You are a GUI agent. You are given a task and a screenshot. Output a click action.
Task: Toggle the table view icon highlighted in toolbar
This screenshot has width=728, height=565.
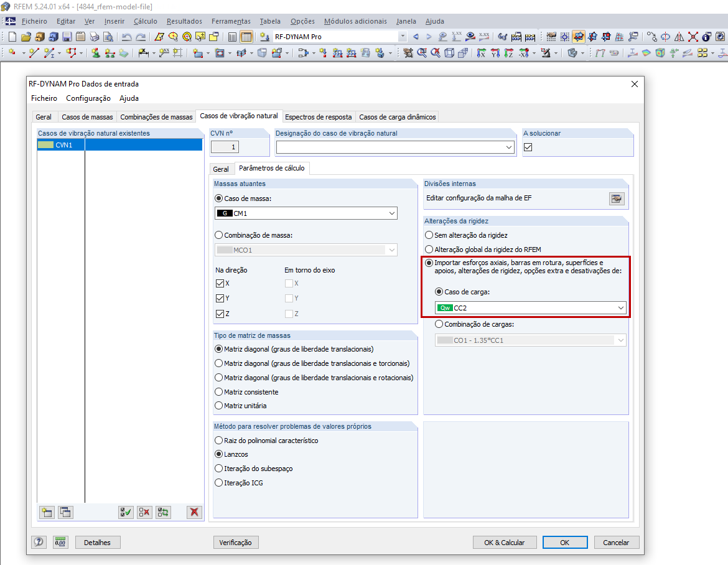[246, 37]
